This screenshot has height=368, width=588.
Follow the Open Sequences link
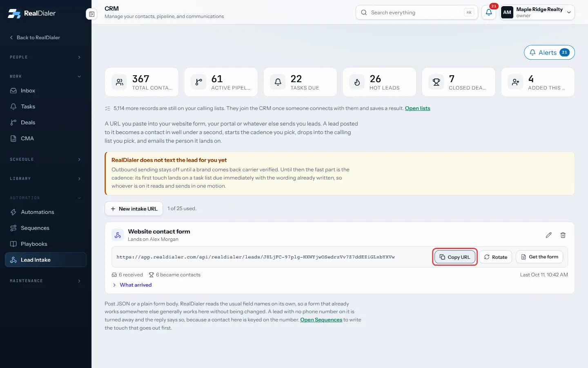point(321,320)
